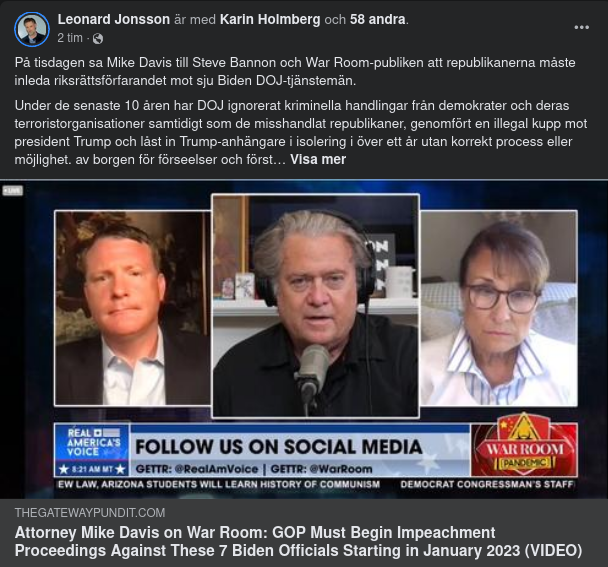This screenshot has height=567, width=608.
Task: Show the 58 andra tagged people
Action: (x=377, y=19)
